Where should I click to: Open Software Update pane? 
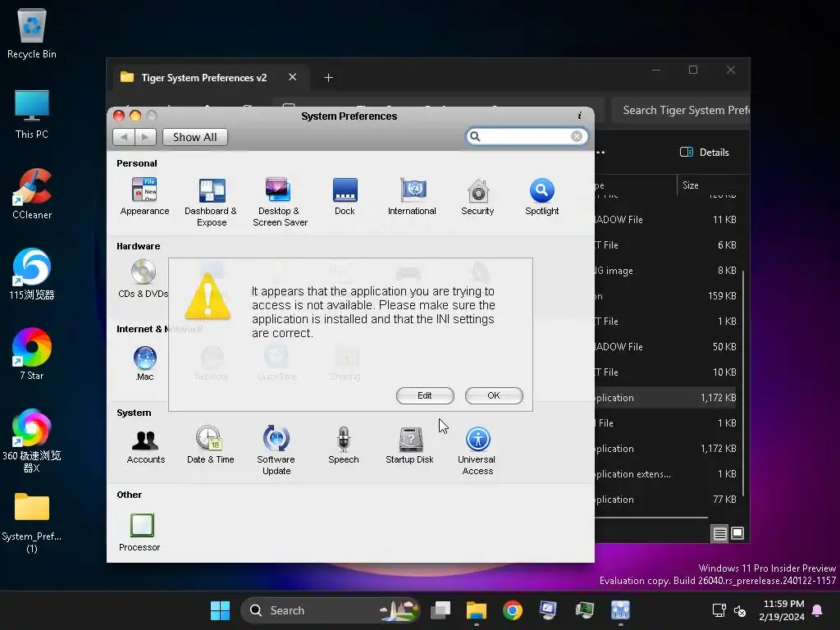(276, 450)
